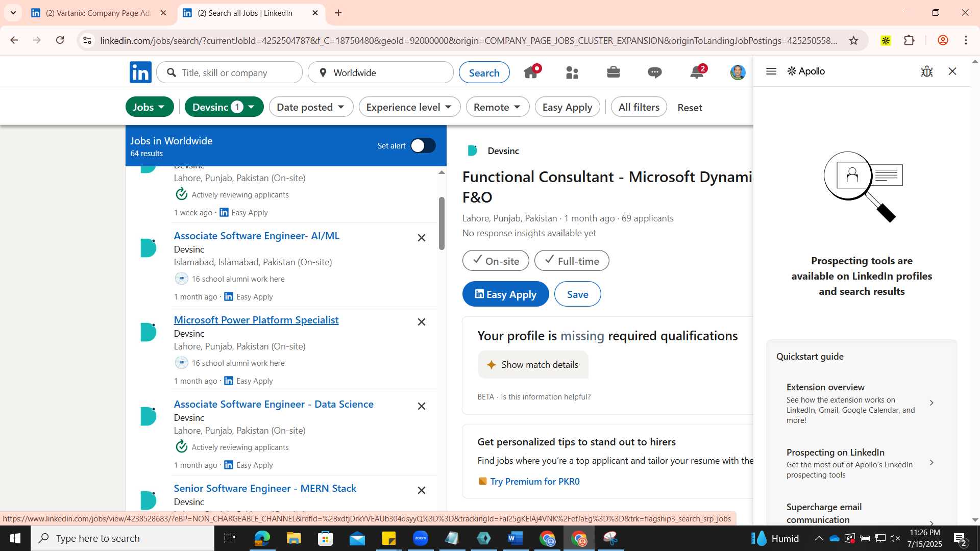Close the Apollo side panel

point(952,71)
